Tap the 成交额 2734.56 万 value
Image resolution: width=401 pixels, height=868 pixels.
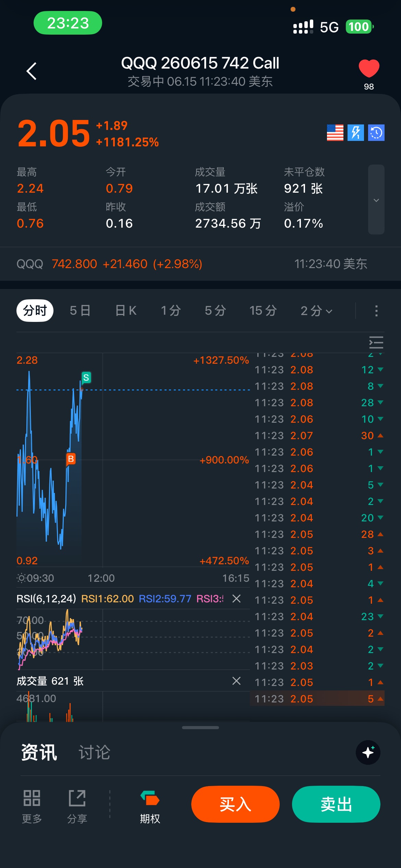coord(228,224)
